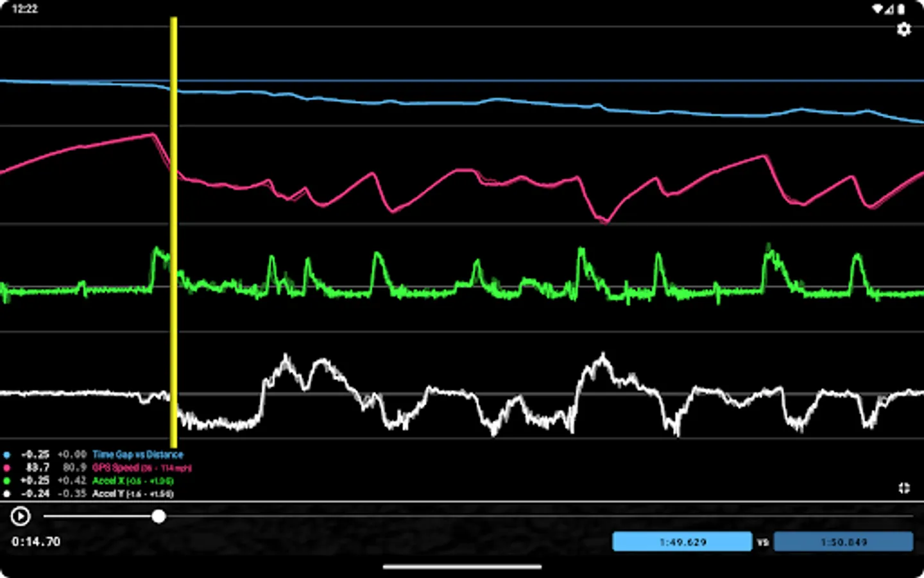
Task: Select the 1:50.849 comparison lap button
Action: pyautogui.click(x=844, y=541)
